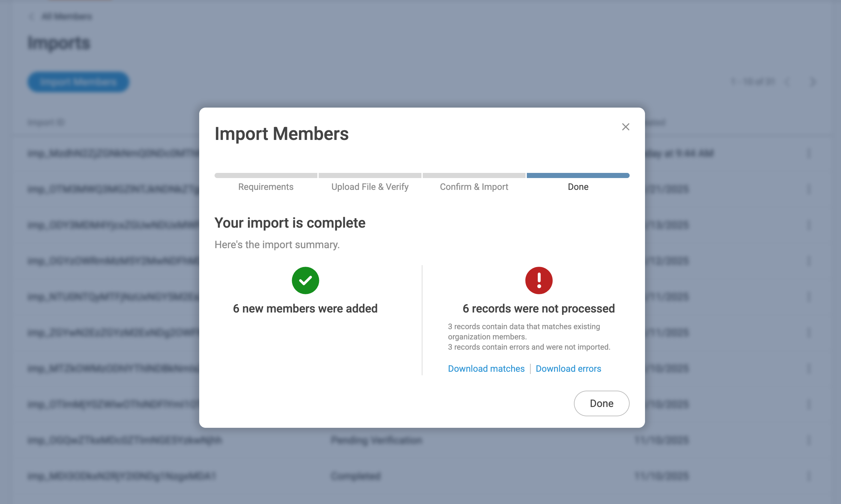Click the Done button
Image resolution: width=841 pixels, height=504 pixels.
(x=601, y=403)
